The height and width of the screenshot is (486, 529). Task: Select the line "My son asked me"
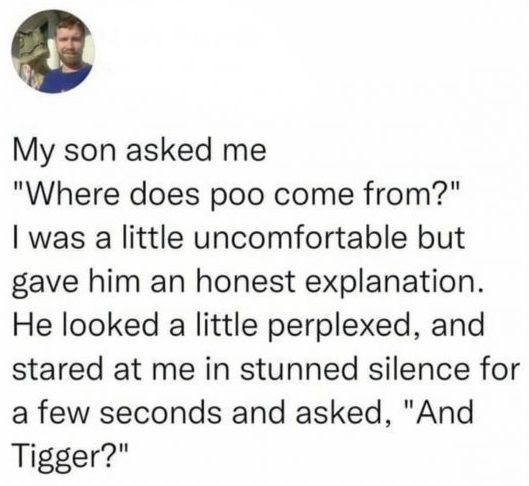(139, 152)
